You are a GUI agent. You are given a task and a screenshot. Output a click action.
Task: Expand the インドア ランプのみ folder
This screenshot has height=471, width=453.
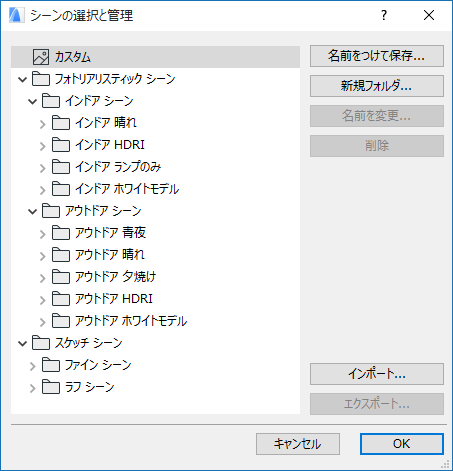(x=42, y=168)
